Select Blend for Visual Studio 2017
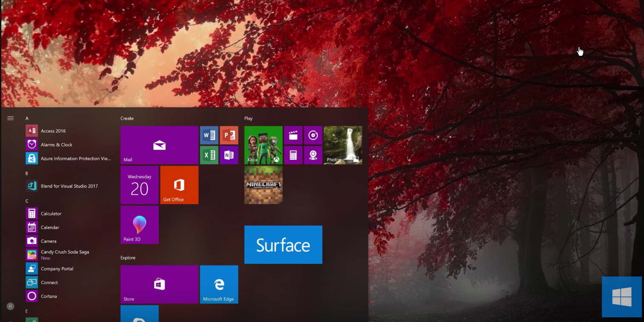 tap(69, 186)
